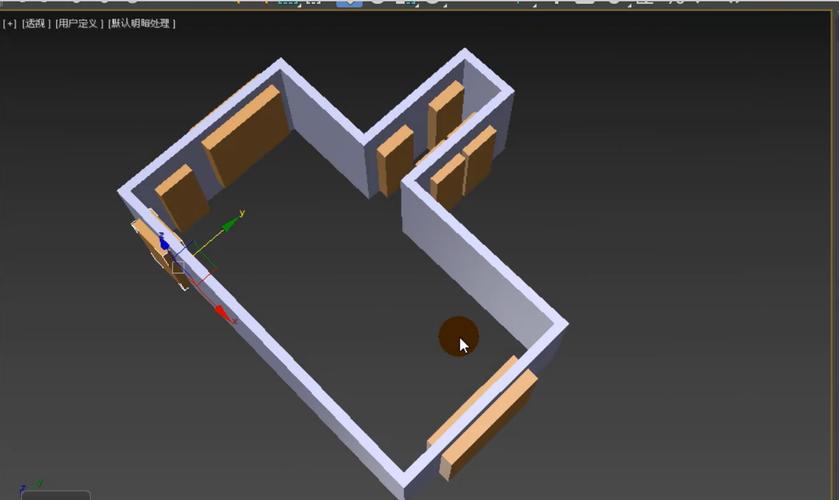The image size is (839, 500).
Task: Grab the green Y-axis arrow of the move gizmo
Action: coord(231,224)
